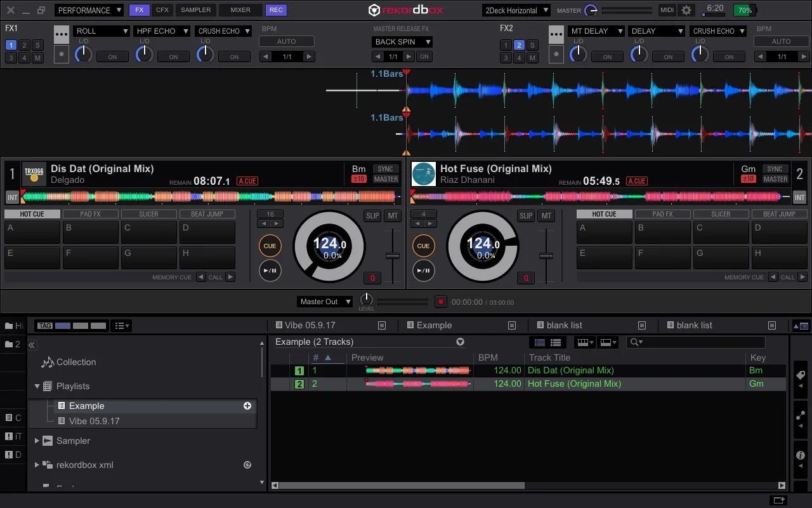Click the Vibe 05.9.17 palette list icon
Screen dimensions: 812x508
click(382, 325)
